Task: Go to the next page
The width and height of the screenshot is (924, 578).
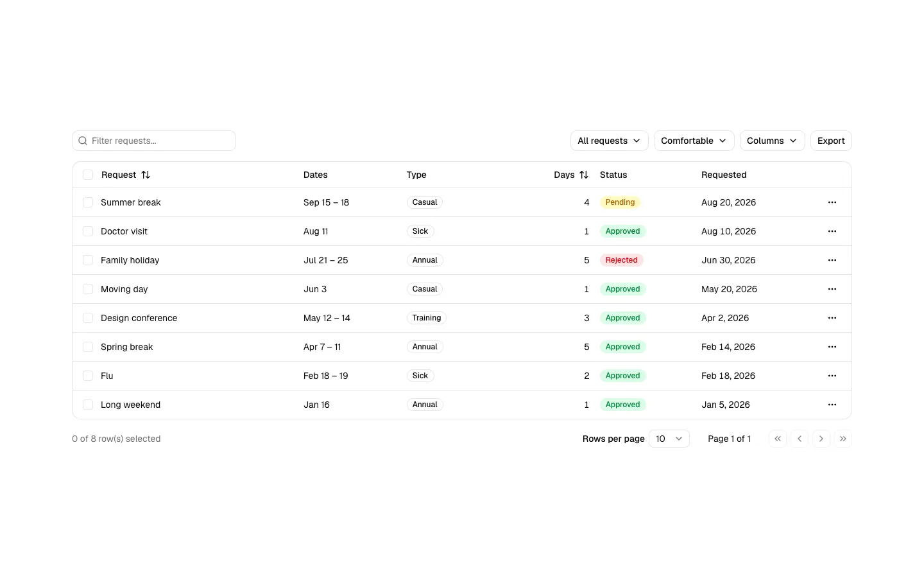Action: (821, 439)
